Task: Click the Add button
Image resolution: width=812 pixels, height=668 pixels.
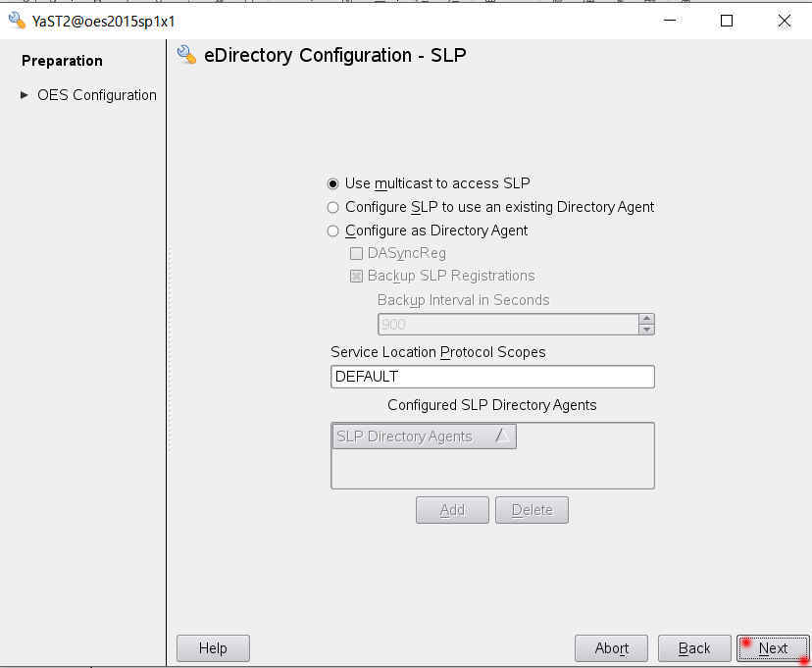Action: pos(452,511)
